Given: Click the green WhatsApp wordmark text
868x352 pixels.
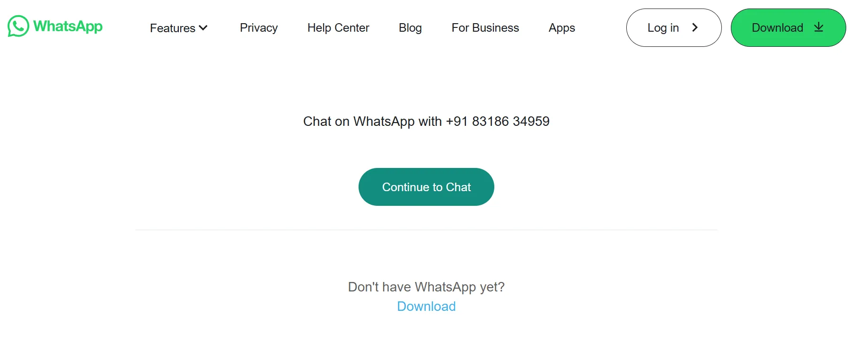Looking at the screenshot, I should click(68, 26).
